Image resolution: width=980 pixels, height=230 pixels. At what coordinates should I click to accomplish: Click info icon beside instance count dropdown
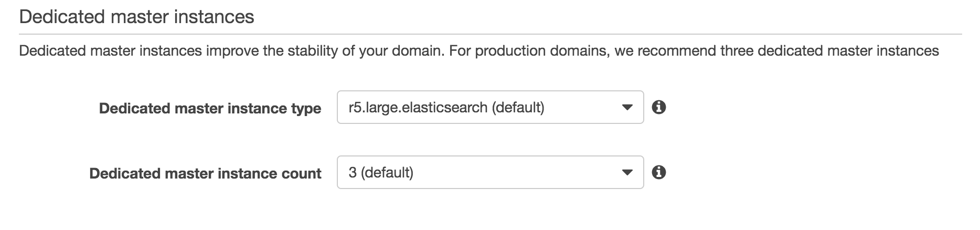pyautogui.click(x=658, y=172)
